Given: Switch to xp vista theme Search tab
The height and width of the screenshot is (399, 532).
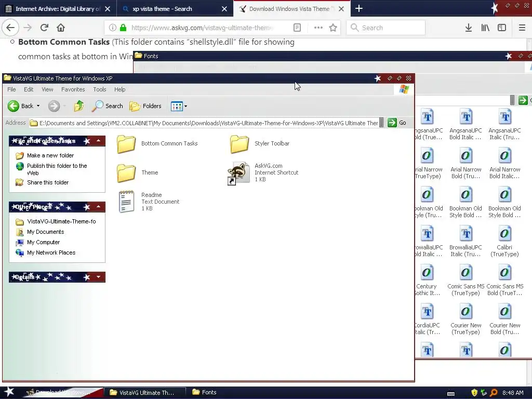Looking at the screenshot, I should (175, 9).
